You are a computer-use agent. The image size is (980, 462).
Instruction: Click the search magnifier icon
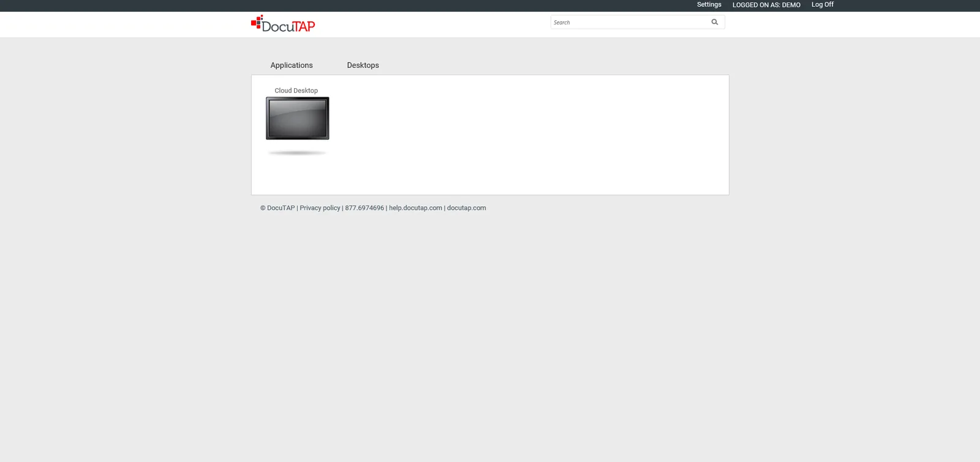714,22
